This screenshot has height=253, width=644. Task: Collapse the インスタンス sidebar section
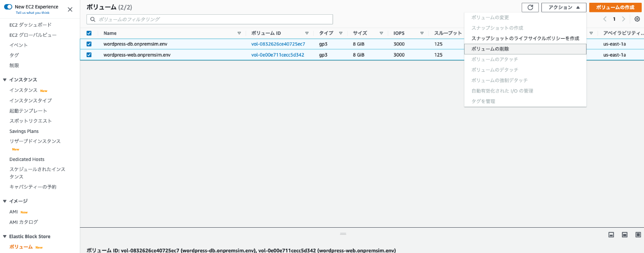(5, 80)
